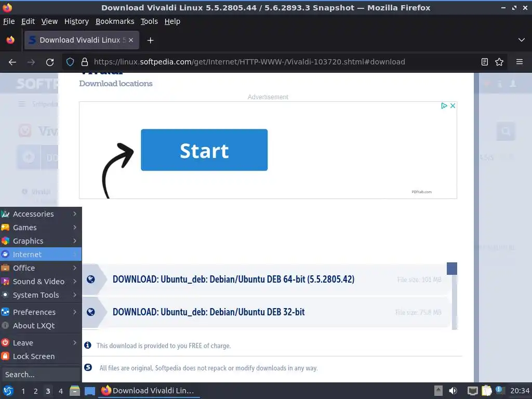The height and width of the screenshot is (399, 532).
Task: Click the AdChoices icon on the advertisement
Action: click(444, 106)
